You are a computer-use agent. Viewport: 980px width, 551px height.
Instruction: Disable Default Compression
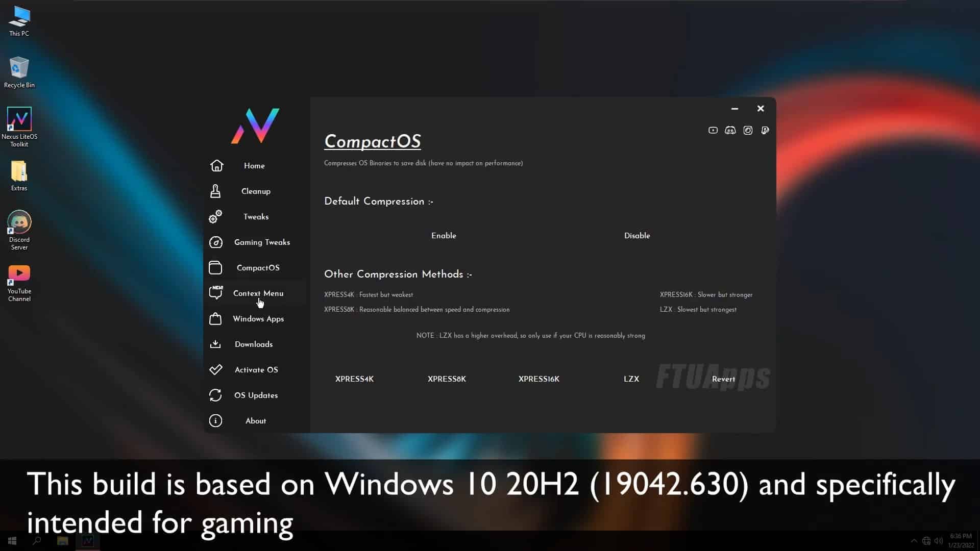636,236
